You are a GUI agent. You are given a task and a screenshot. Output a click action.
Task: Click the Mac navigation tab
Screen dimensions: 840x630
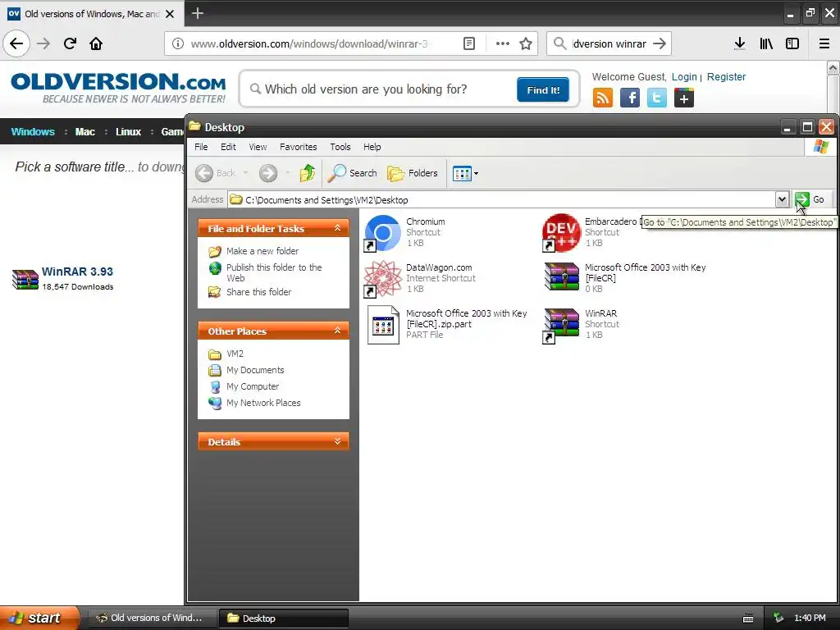85,132
